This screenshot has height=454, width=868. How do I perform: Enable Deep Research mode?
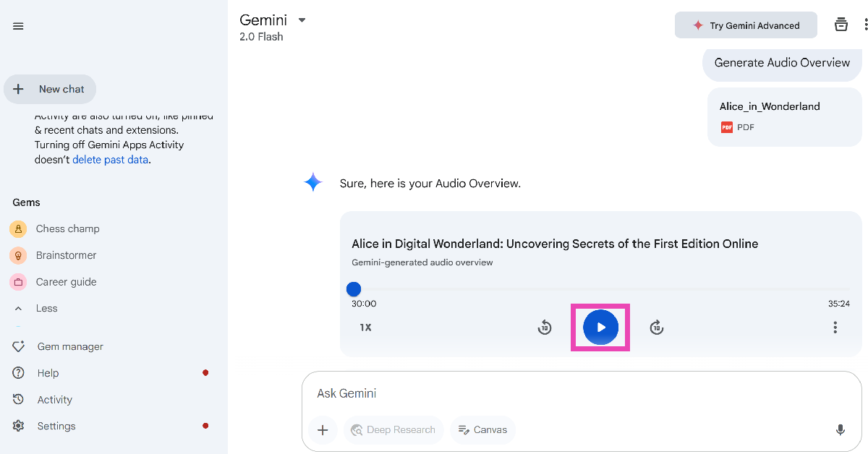pos(393,430)
